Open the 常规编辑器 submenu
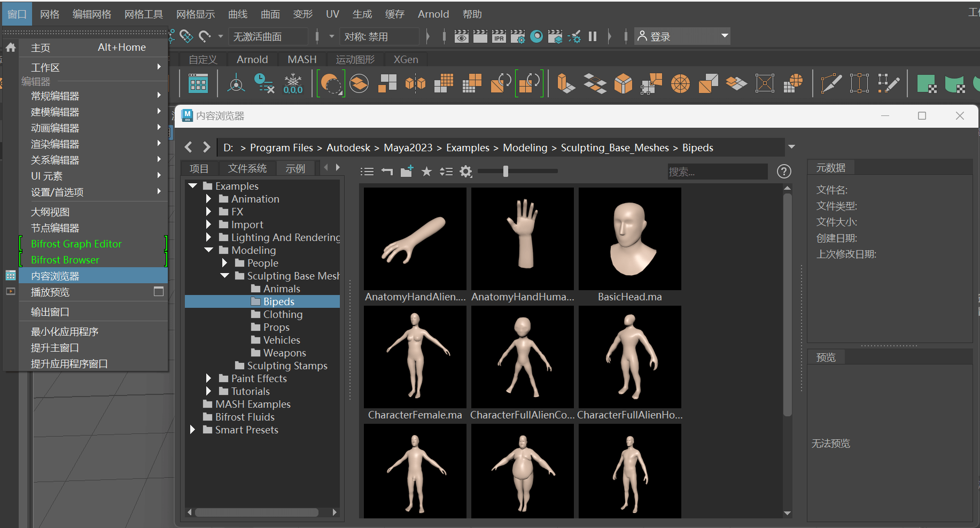The height and width of the screenshot is (528, 980). pos(94,96)
